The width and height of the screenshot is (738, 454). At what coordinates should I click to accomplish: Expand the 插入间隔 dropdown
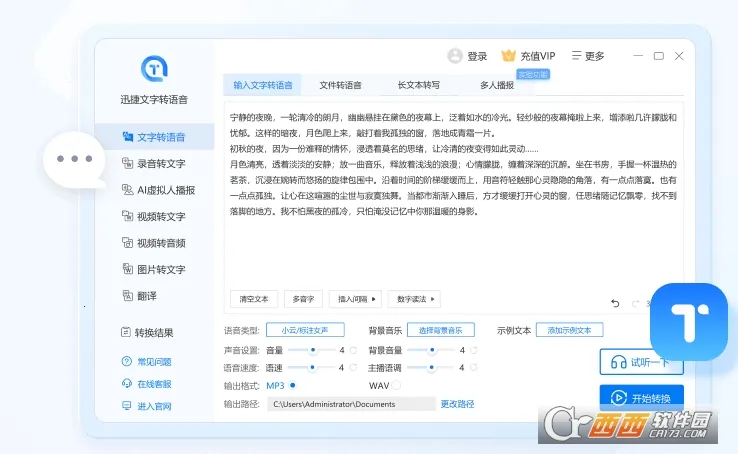tap(358, 299)
